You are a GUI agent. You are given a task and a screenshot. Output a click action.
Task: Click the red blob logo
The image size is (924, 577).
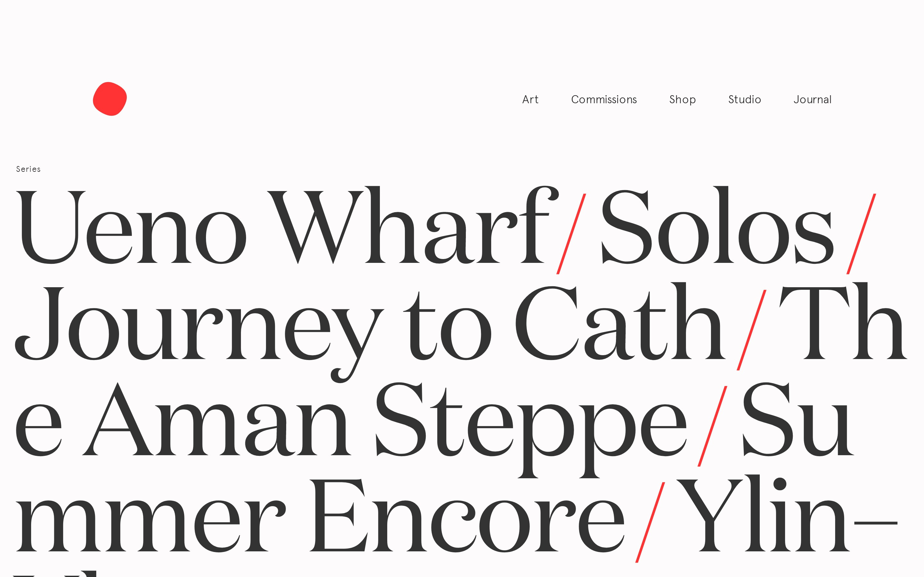click(x=110, y=99)
